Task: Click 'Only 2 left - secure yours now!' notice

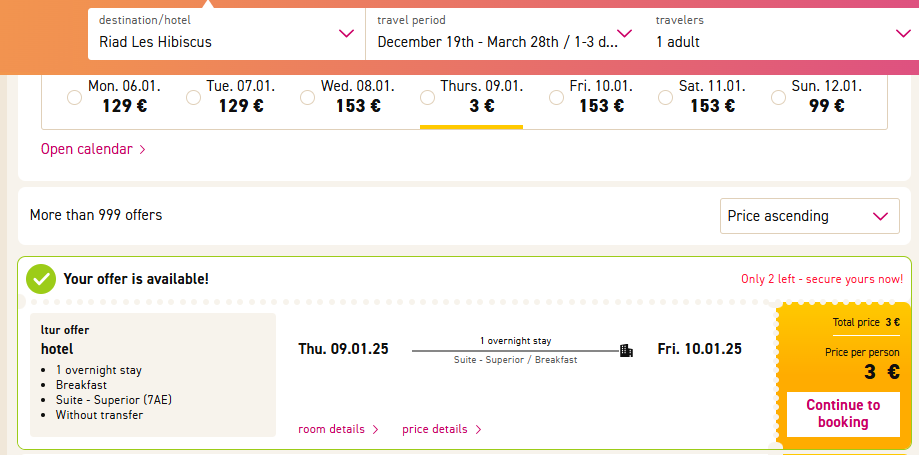Action: (x=822, y=279)
